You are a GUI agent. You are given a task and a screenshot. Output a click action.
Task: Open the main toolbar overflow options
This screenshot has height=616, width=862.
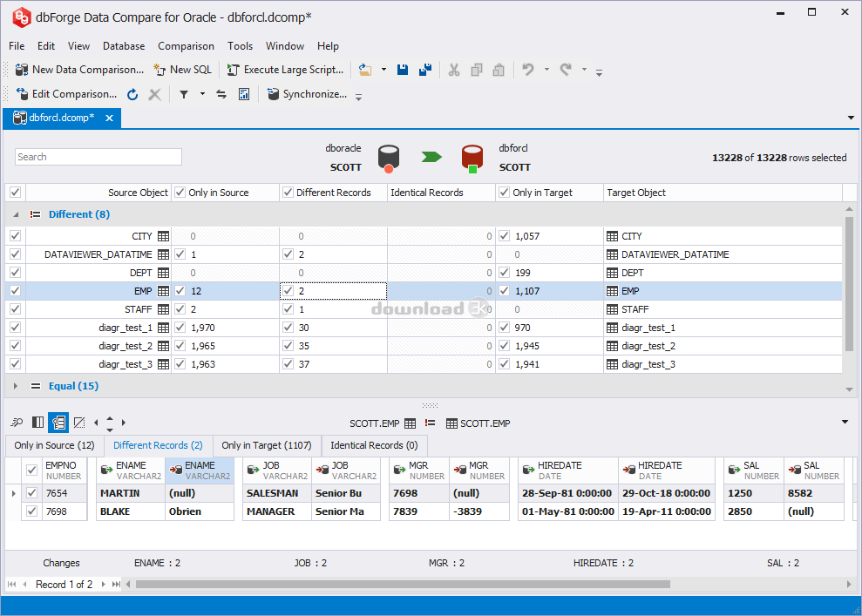pyautogui.click(x=600, y=72)
